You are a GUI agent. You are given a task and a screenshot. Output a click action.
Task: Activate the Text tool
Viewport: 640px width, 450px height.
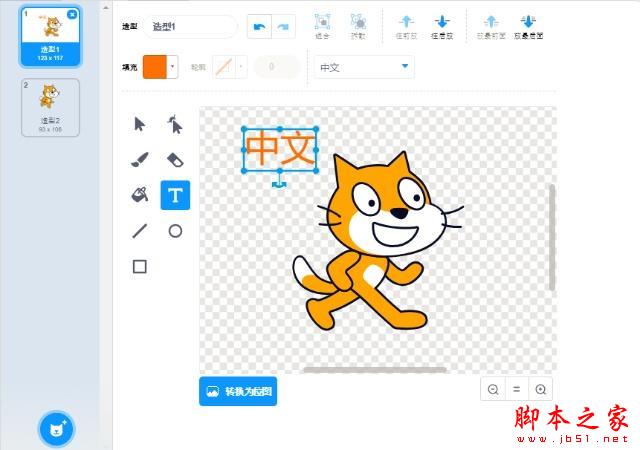click(x=176, y=195)
